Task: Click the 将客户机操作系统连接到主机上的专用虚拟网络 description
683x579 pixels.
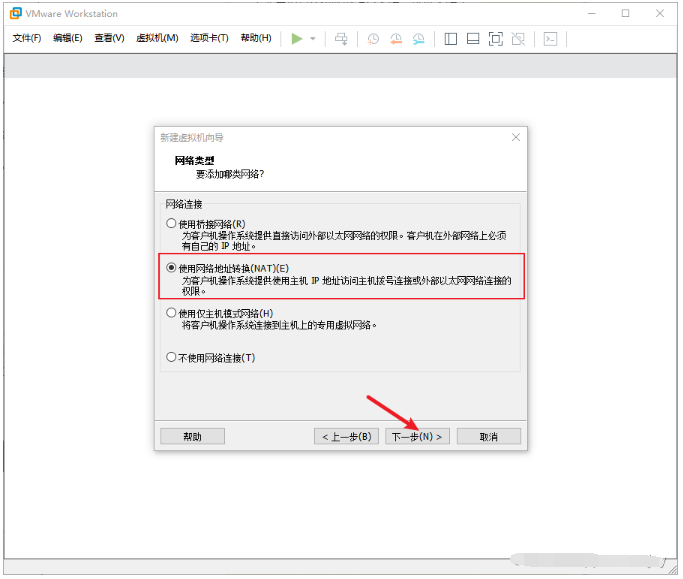Action: click(x=279, y=325)
